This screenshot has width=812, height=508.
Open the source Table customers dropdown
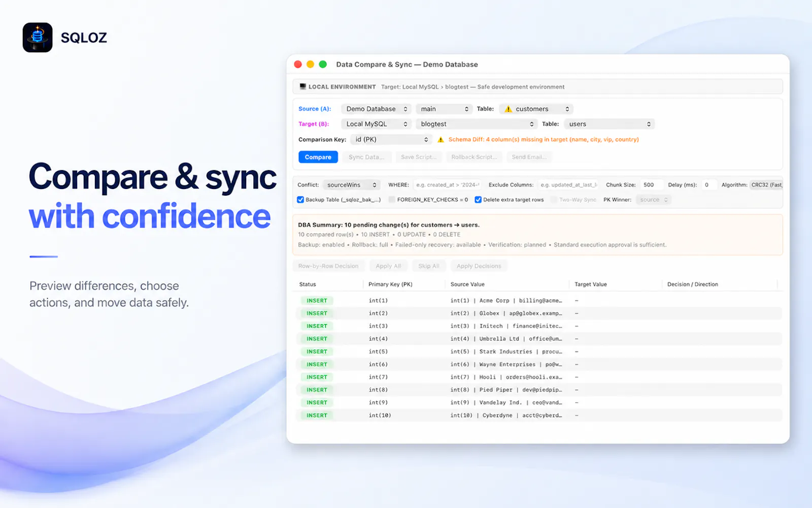536,109
